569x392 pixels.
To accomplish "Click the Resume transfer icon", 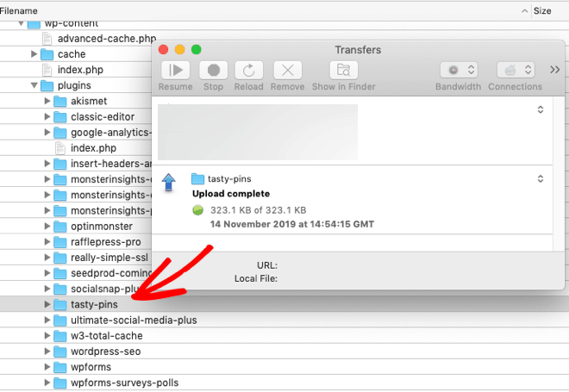I will coord(176,71).
